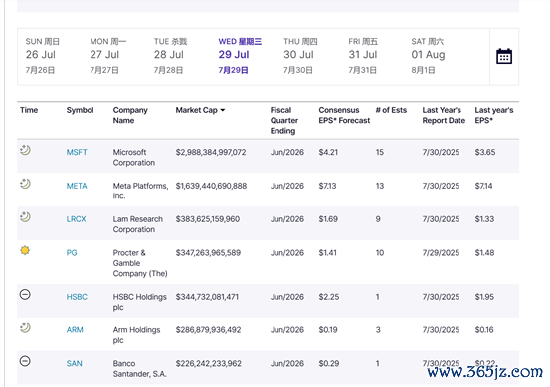Click the moon icon in LRCX row
The image size is (550, 387).
pos(25,217)
